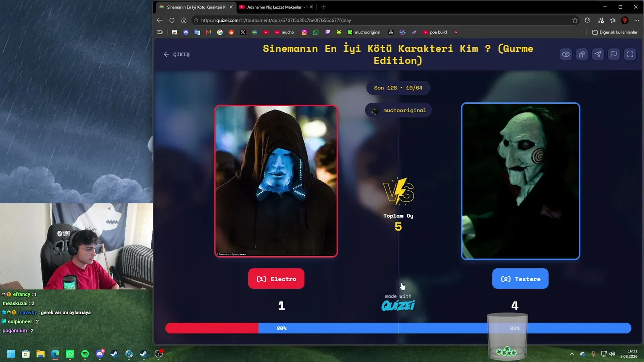Click the blue 80% vote bar segment

[445, 328]
